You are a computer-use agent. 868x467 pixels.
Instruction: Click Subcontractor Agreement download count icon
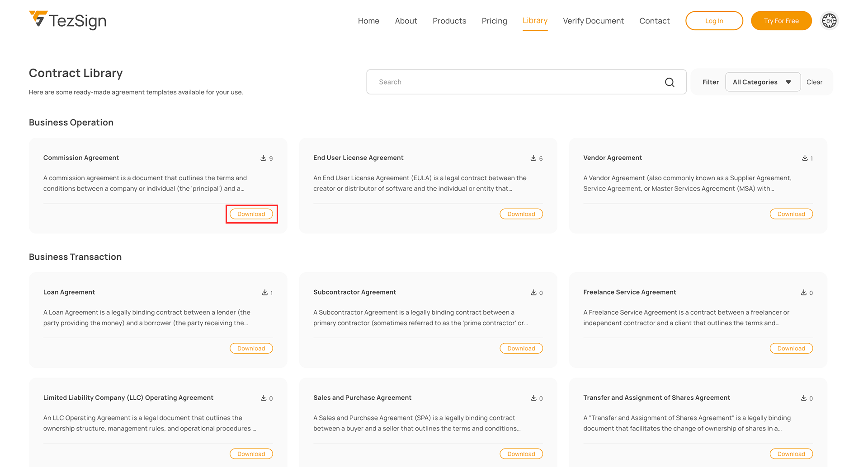pos(533,293)
